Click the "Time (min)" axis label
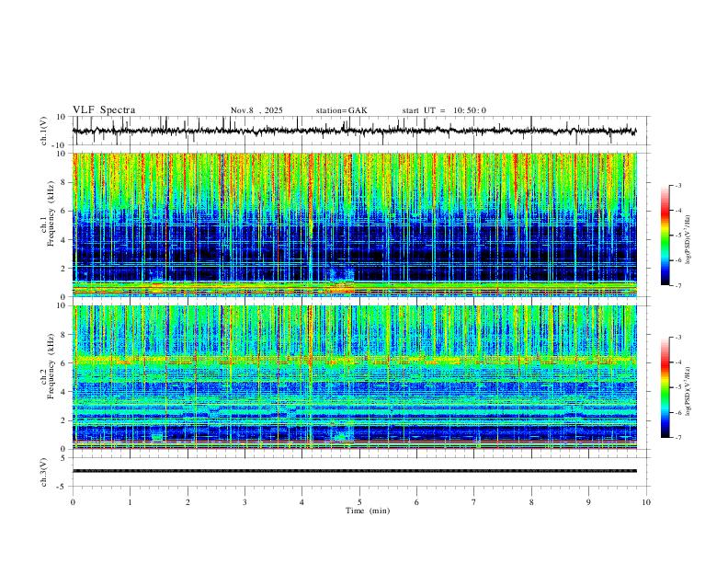The image size is (728, 563). click(368, 511)
